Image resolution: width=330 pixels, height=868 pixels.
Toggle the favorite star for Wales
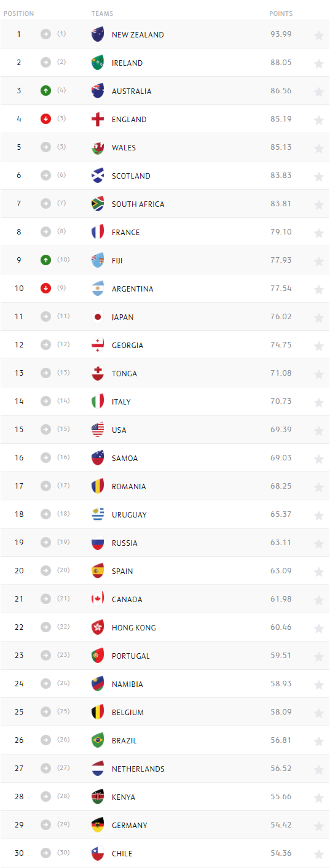coord(318,149)
